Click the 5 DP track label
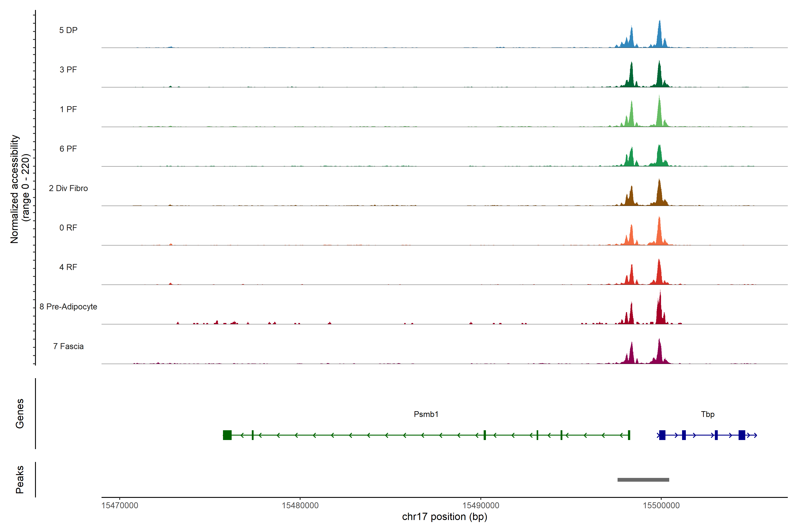The image size is (798, 532). click(x=68, y=30)
